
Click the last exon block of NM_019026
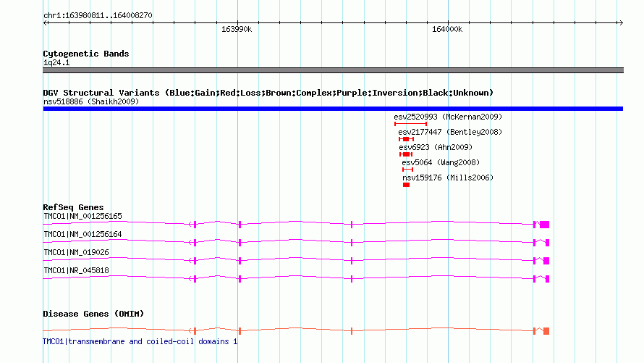(546, 261)
